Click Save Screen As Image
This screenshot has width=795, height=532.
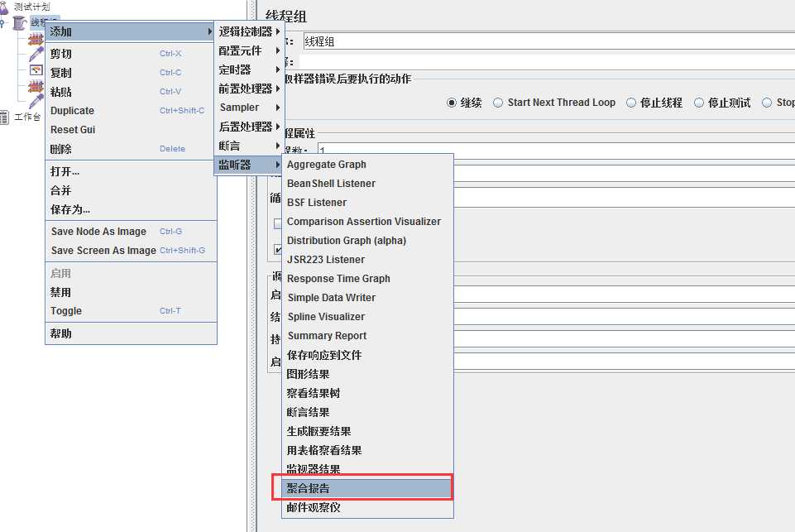[131, 251]
